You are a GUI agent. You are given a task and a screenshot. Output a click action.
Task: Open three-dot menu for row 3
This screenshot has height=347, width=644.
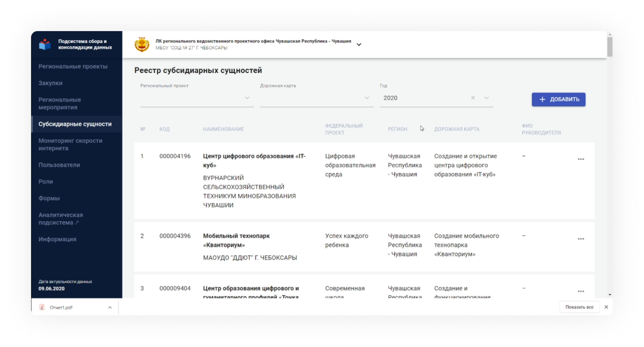click(581, 291)
